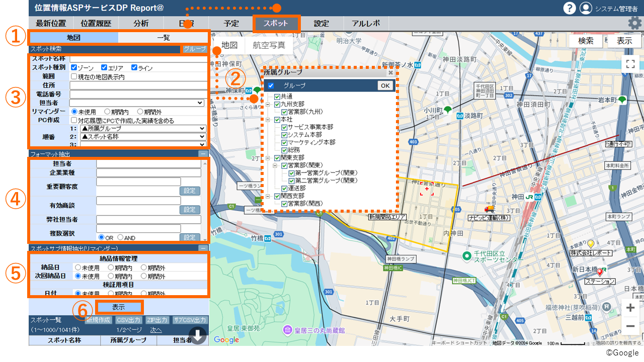Click the red ステーション map pin
644x362 pixels.
599,273
